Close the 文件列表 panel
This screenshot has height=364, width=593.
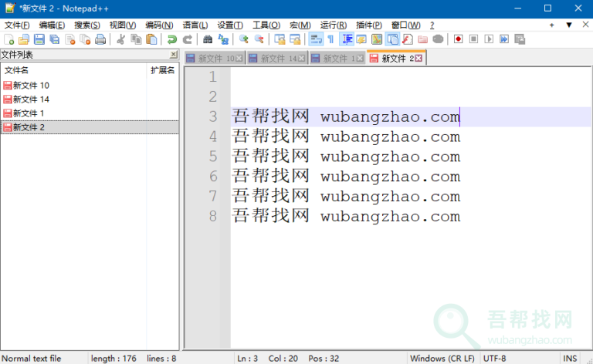(174, 55)
